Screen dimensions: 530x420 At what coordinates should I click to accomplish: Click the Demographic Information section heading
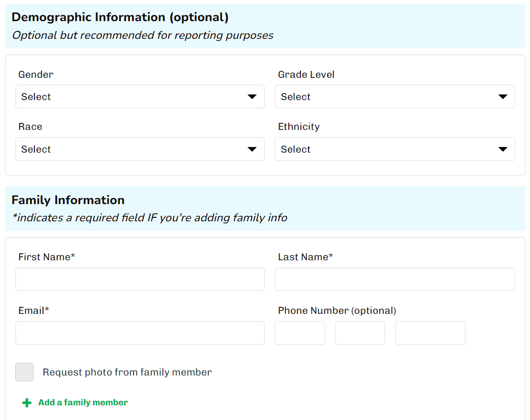point(120,17)
